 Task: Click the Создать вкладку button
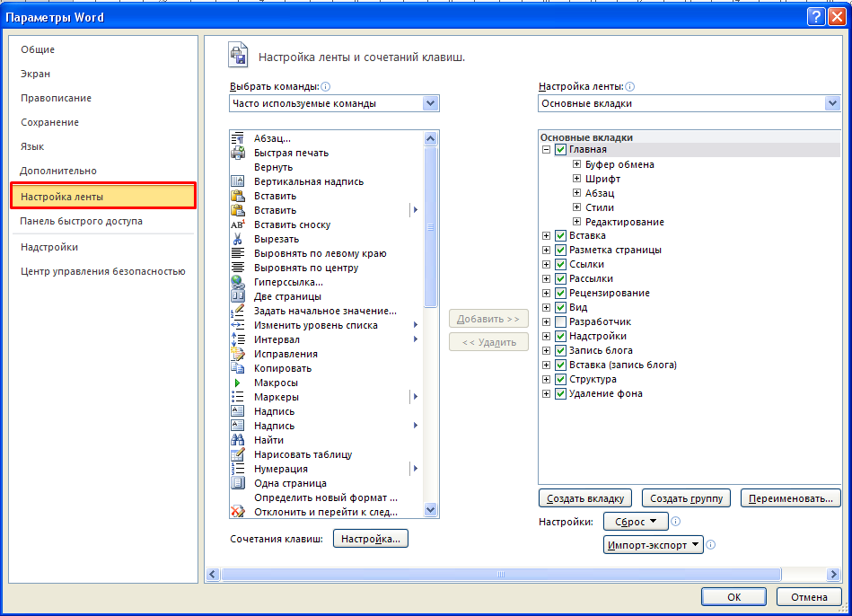585,498
